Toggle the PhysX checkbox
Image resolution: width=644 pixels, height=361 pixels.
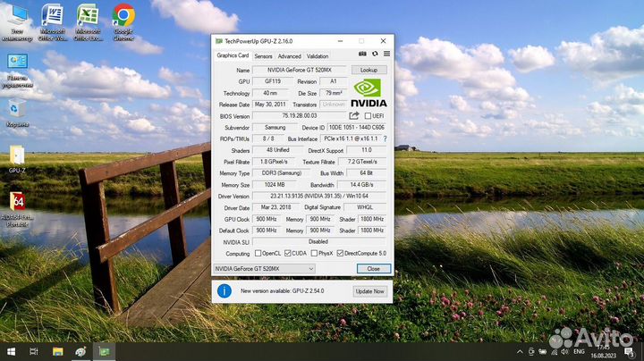[x=314, y=254]
